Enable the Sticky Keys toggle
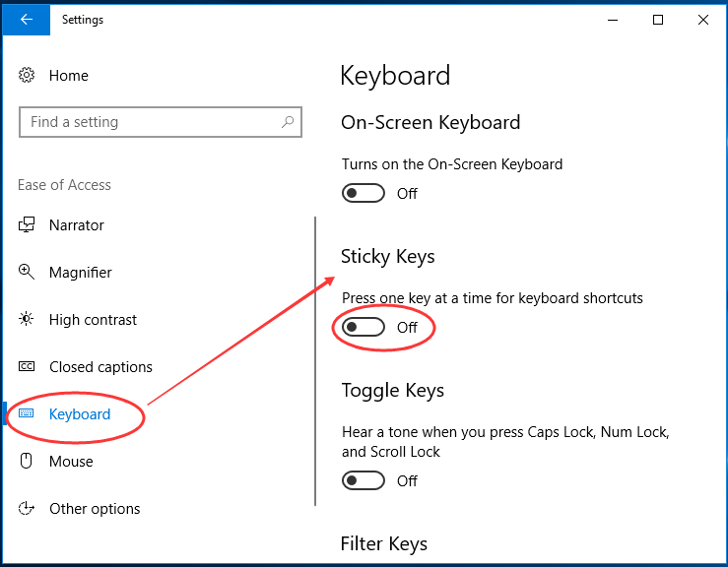This screenshot has height=567, width=728. 363,328
